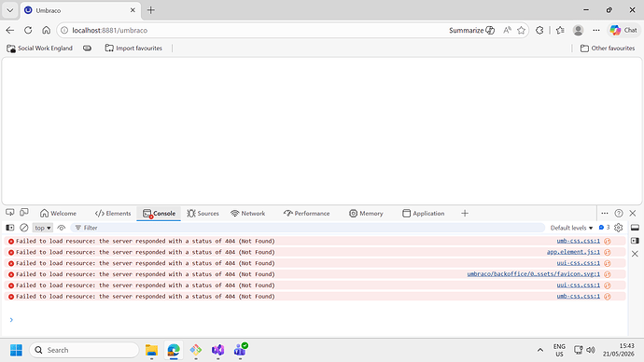Close the Umbraco browser tab
The height and width of the screenshot is (362, 644).
pos(133,10)
